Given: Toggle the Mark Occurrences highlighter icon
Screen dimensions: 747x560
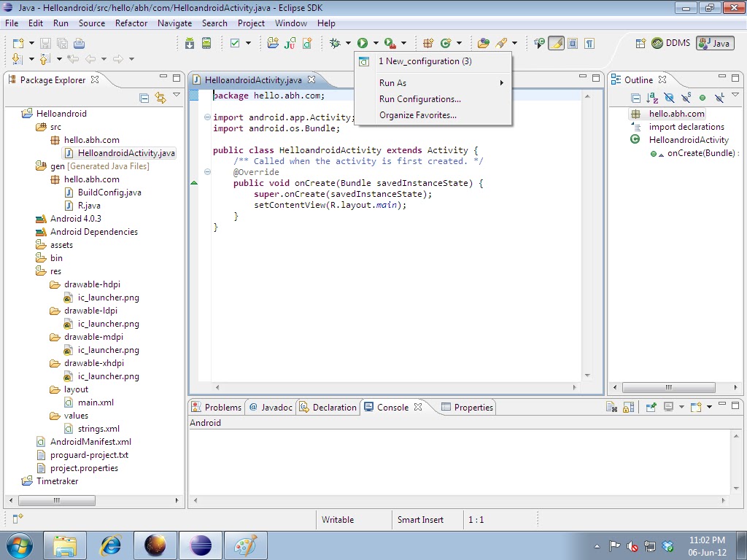Looking at the screenshot, I should point(556,43).
